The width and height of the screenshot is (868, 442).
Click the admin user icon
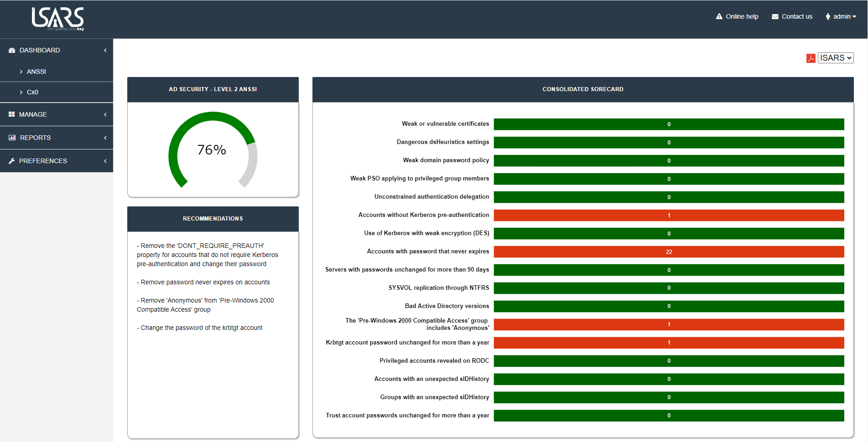click(828, 16)
